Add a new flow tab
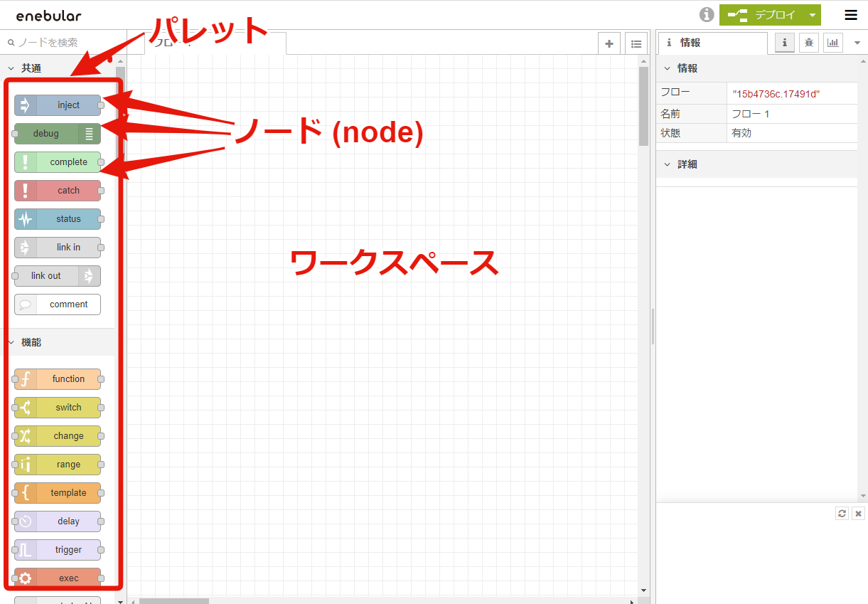The height and width of the screenshot is (604, 868). click(609, 43)
